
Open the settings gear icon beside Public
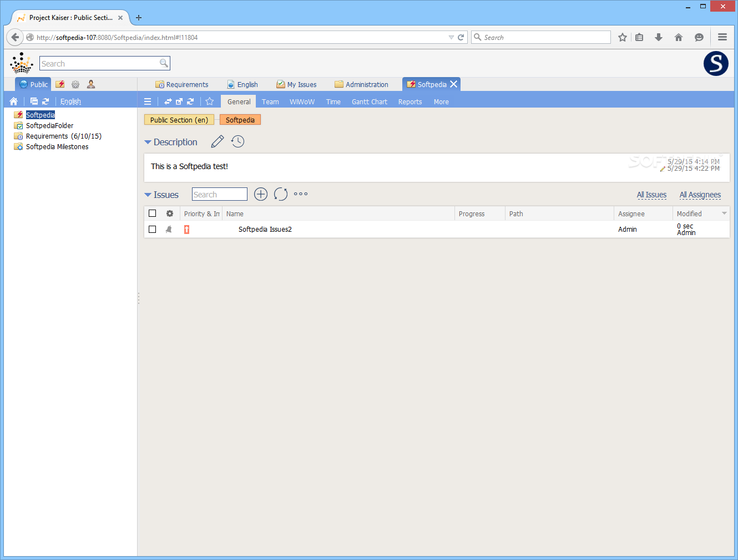75,84
